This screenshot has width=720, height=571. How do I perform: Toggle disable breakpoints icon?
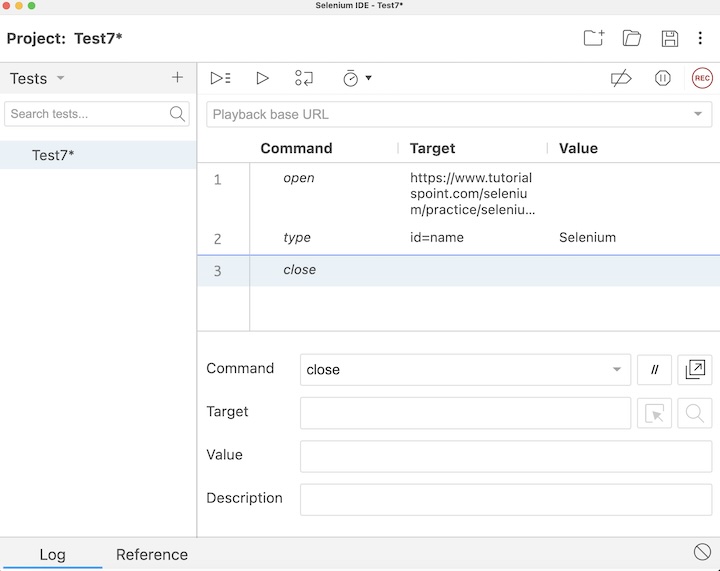pyautogui.click(x=621, y=78)
